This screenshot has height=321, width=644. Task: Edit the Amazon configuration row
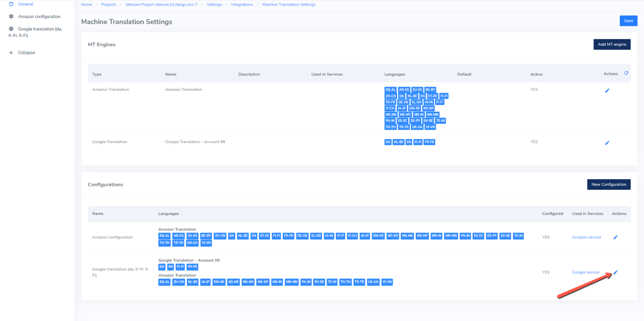(x=615, y=237)
